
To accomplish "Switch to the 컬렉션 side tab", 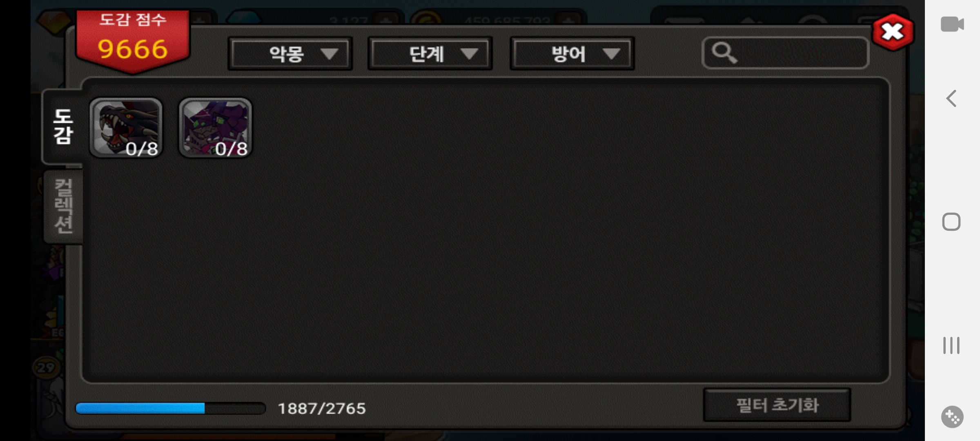I will [x=64, y=206].
